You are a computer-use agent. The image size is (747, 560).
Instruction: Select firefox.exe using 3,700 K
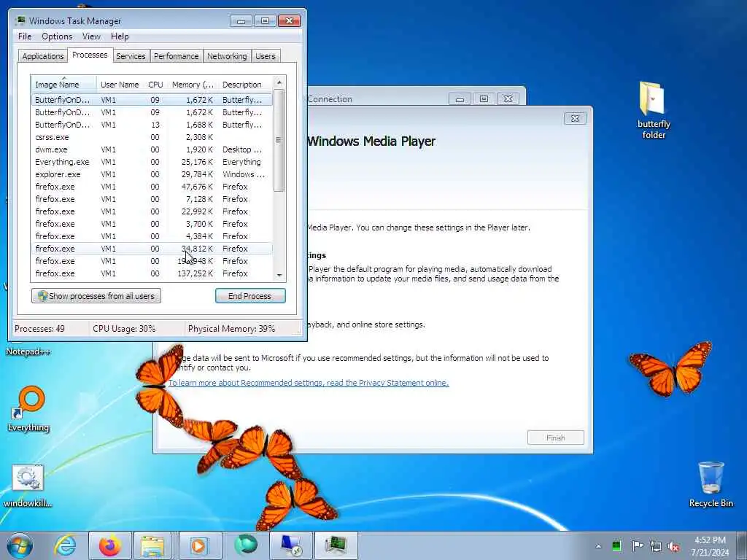coord(152,224)
